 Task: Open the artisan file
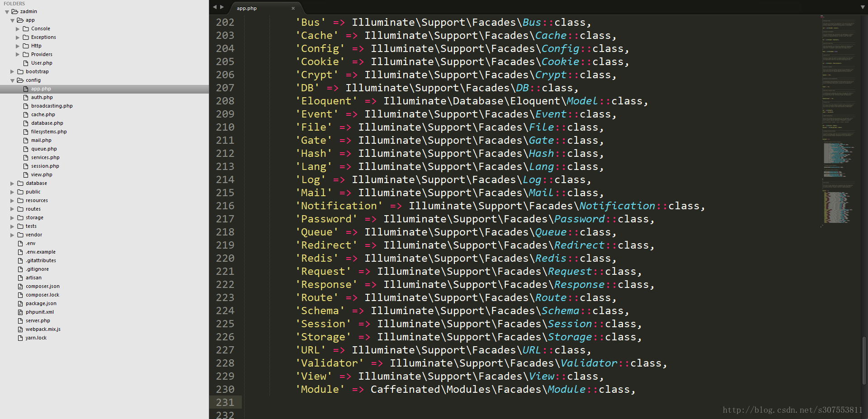pos(33,278)
